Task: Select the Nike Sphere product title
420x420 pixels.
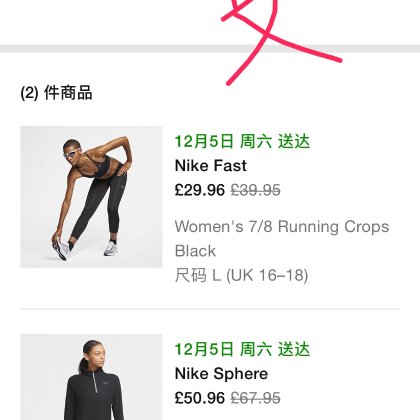Action: click(x=221, y=374)
